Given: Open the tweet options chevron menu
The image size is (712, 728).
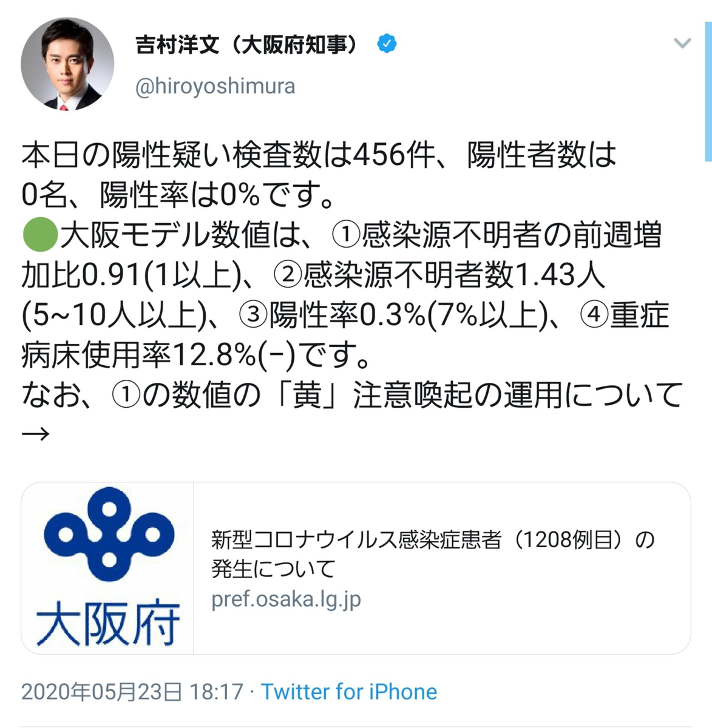Looking at the screenshot, I should 682,43.
